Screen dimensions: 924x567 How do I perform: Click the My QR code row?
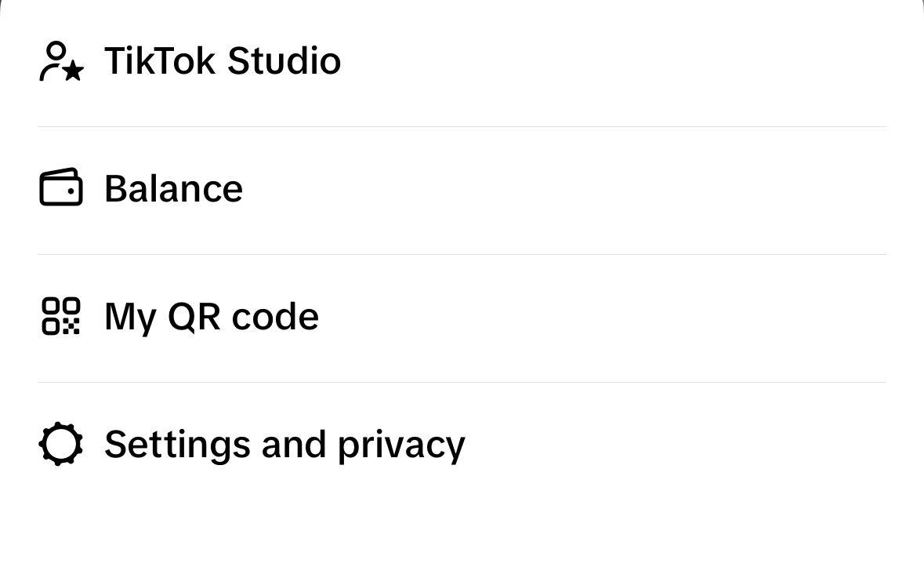313,316
